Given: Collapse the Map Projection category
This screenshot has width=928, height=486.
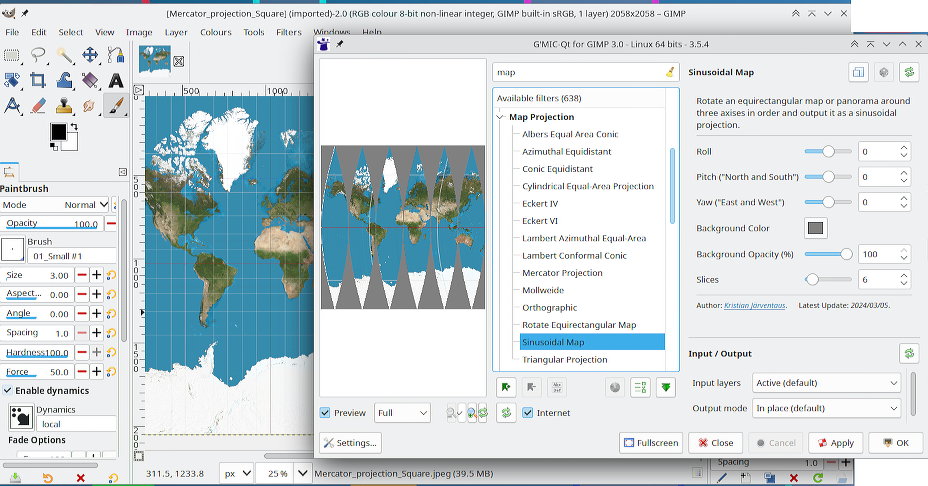Looking at the screenshot, I should pyautogui.click(x=500, y=117).
